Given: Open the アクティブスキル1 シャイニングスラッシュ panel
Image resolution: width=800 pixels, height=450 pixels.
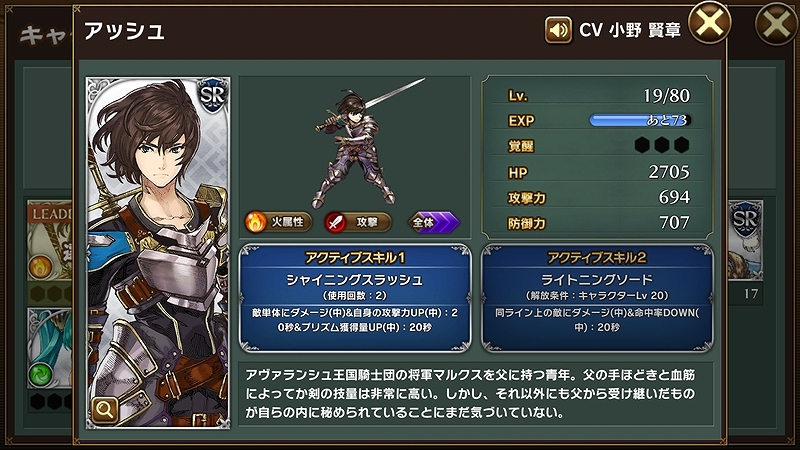Looking at the screenshot, I should click(x=355, y=298).
